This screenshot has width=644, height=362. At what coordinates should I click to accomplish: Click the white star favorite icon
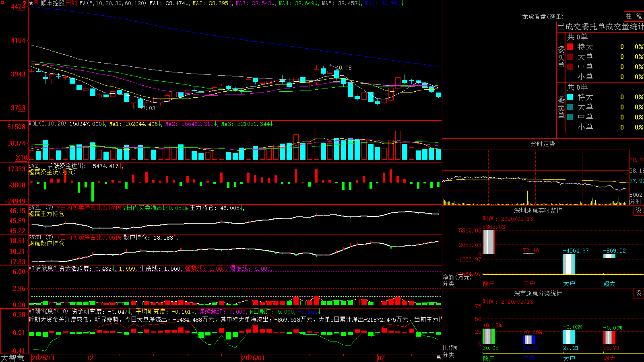point(31,3)
